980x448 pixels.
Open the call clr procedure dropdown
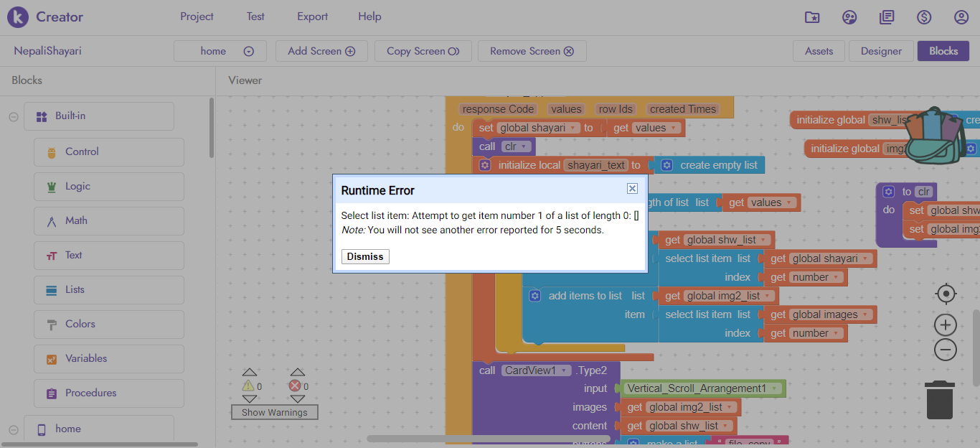coord(516,146)
